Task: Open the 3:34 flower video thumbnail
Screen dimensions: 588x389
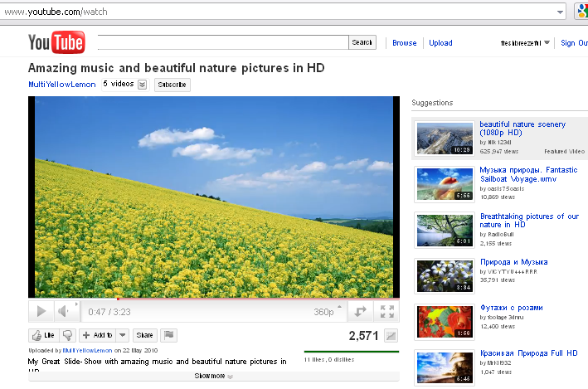Action: click(445, 276)
